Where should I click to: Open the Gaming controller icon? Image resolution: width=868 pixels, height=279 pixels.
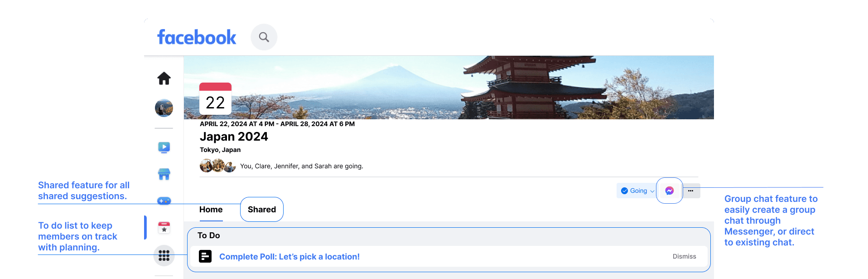[x=164, y=201]
